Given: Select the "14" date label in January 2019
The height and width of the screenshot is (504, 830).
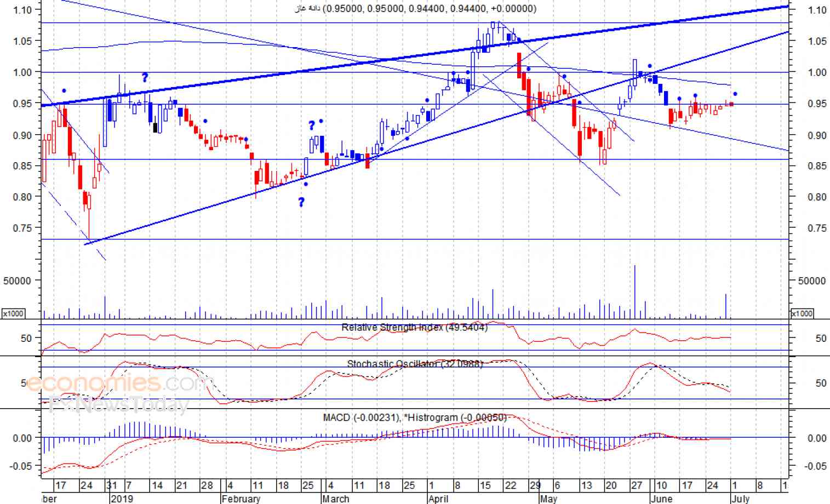Looking at the screenshot, I should pyautogui.click(x=157, y=485).
